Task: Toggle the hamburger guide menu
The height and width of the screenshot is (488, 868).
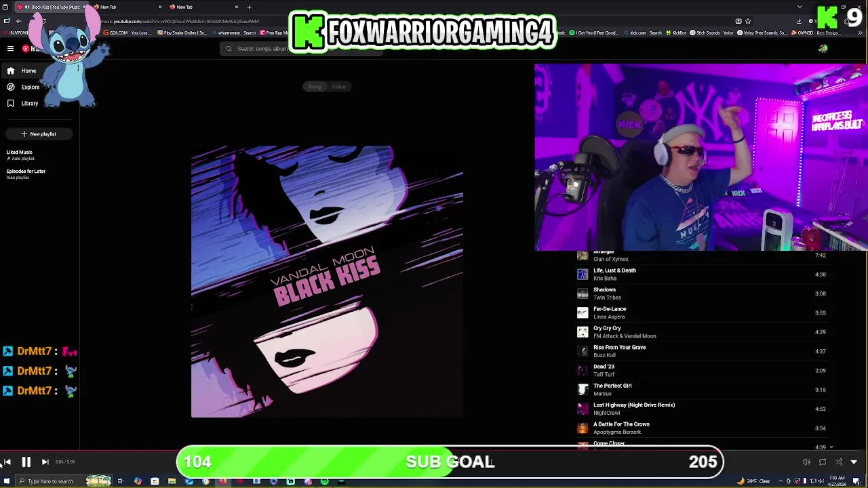Action: 10,49
